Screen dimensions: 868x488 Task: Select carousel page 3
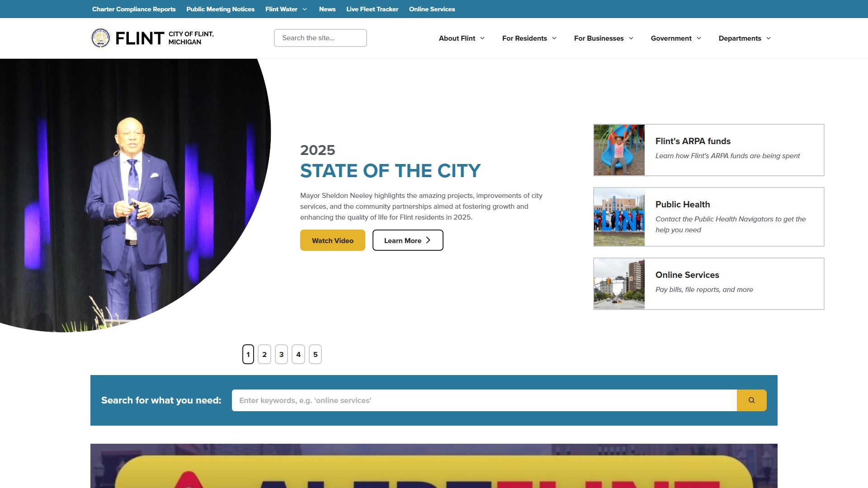point(281,354)
